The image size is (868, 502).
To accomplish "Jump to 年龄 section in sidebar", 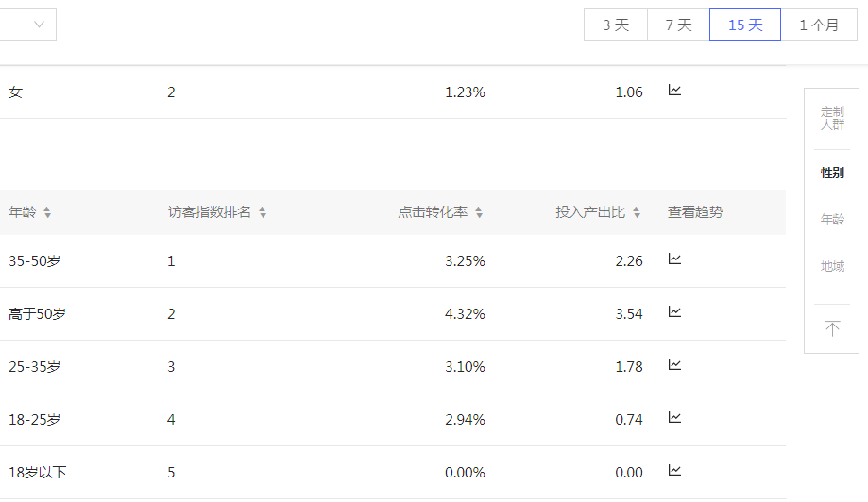I will click(832, 219).
